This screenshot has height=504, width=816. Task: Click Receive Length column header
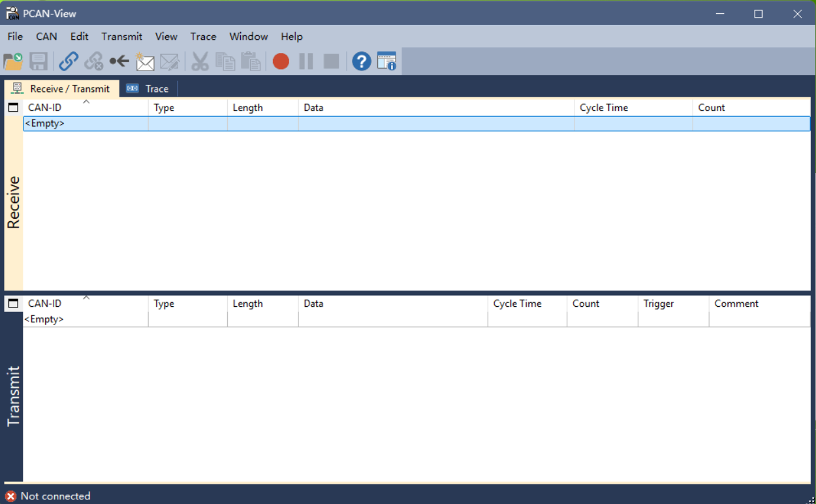263,108
